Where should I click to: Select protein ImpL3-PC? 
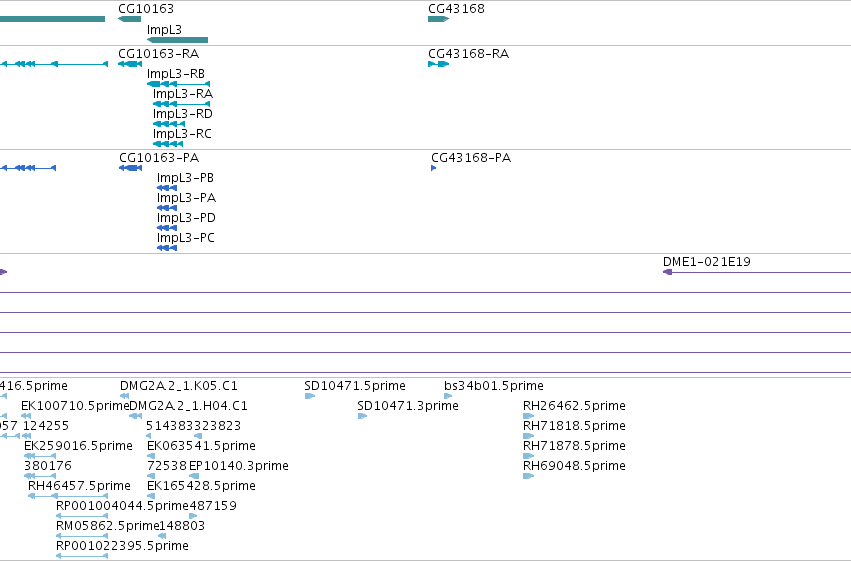point(186,238)
